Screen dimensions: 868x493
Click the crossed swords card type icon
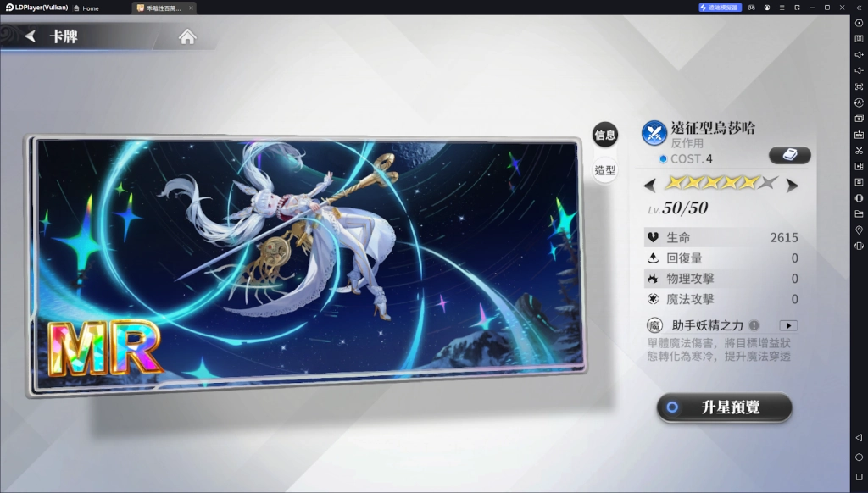(x=654, y=133)
